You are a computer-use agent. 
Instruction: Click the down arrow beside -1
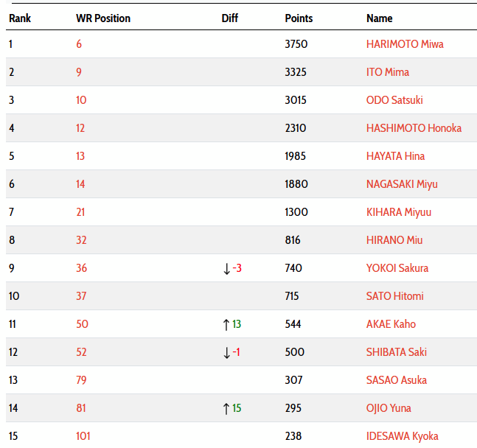226,352
